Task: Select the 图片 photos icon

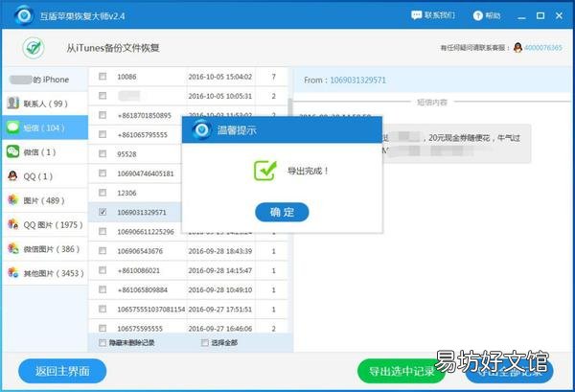Action: click(x=12, y=200)
